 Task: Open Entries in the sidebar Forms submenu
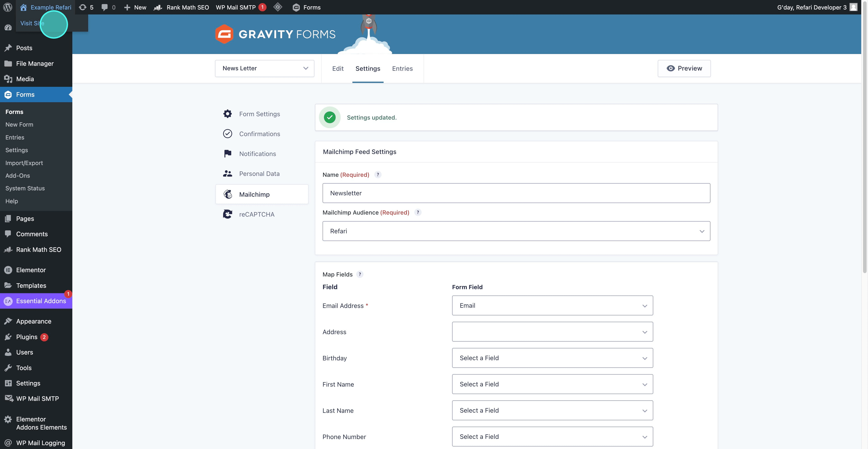15,137
